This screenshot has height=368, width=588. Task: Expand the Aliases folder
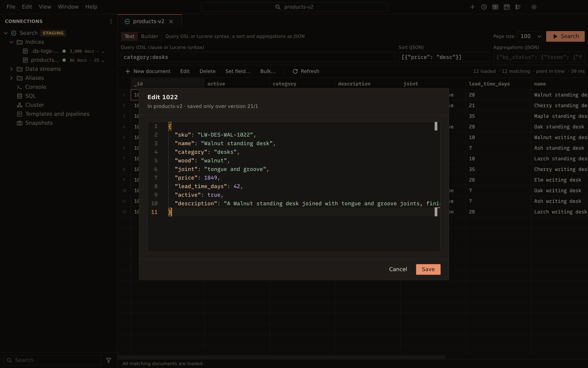coord(11,78)
